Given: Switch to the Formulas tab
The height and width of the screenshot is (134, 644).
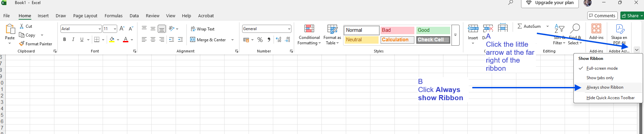Looking at the screenshot, I should [x=113, y=16].
